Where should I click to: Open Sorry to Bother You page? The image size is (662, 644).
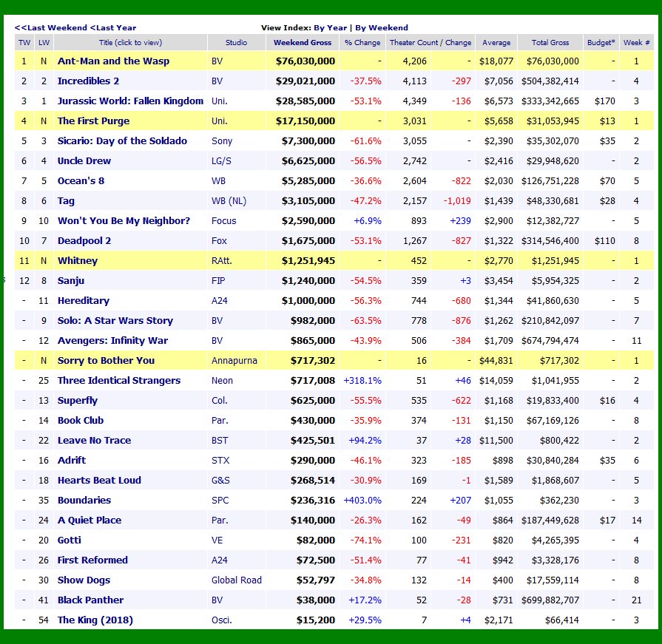[x=106, y=360]
